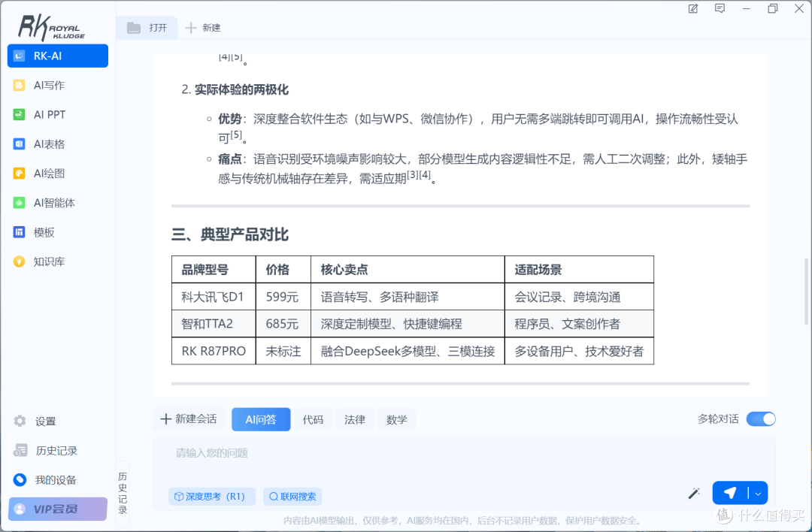Switch to the 法律 mode tab
Image resolution: width=812 pixels, height=532 pixels.
click(355, 420)
